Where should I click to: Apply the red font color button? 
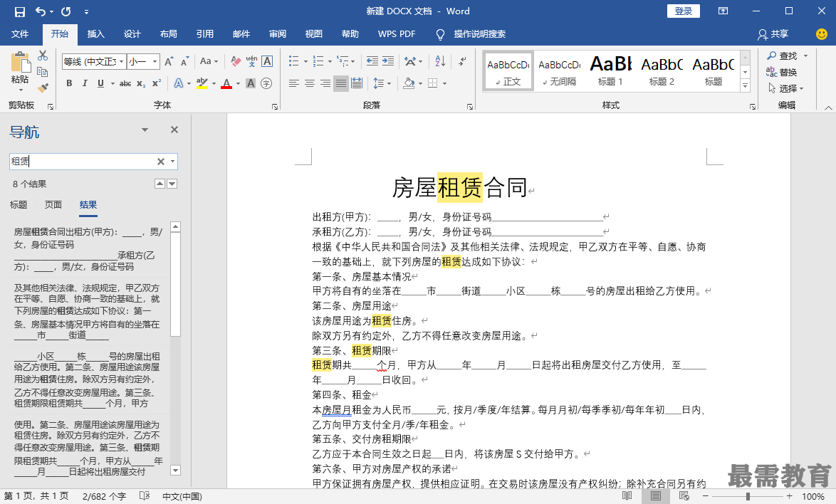pos(226,84)
